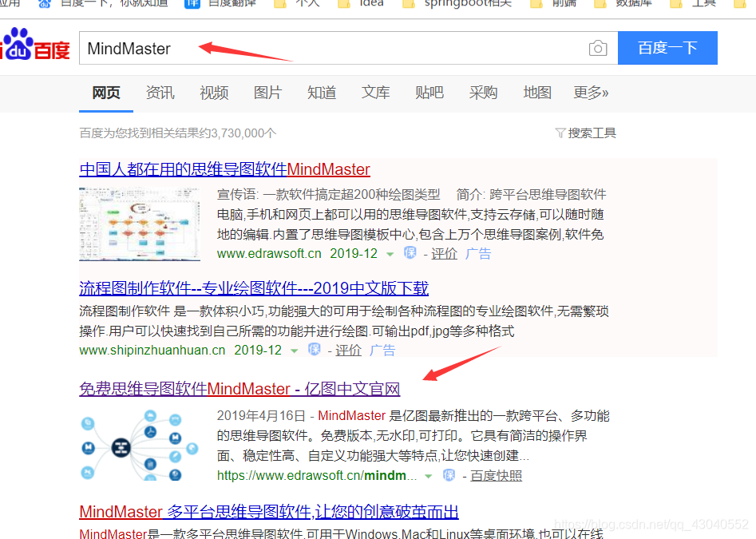This screenshot has width=756, height=539.
Task: Expand the 更多» tab menu
Action: click(591, 93)
